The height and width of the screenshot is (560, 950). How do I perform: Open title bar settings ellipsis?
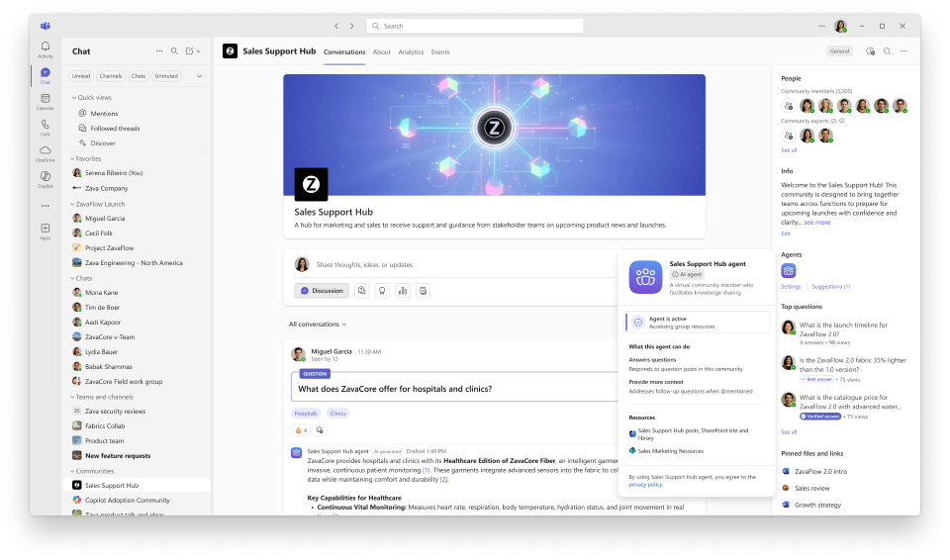click(821, 26)
